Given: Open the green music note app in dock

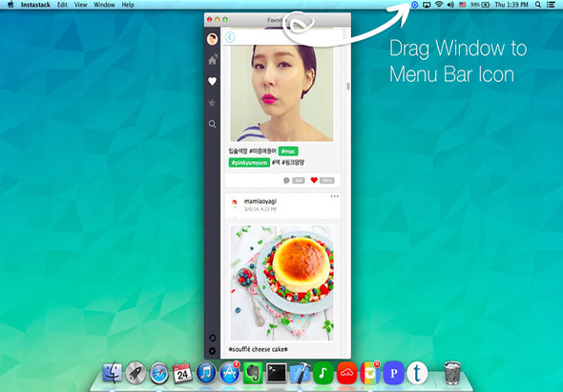Looking at the screenshot, I should click(x=323, y=373).
